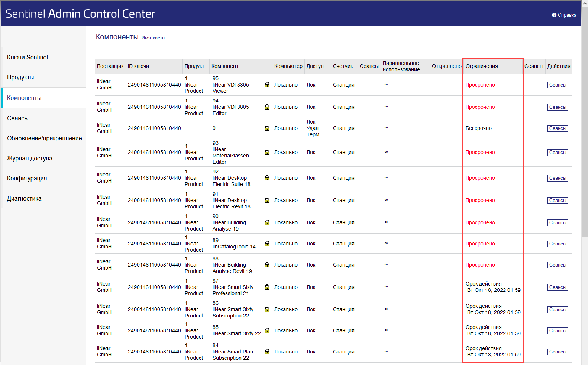Open Конфигурация page
This screenshot has height=365, width=588.
tap(27, 178)
